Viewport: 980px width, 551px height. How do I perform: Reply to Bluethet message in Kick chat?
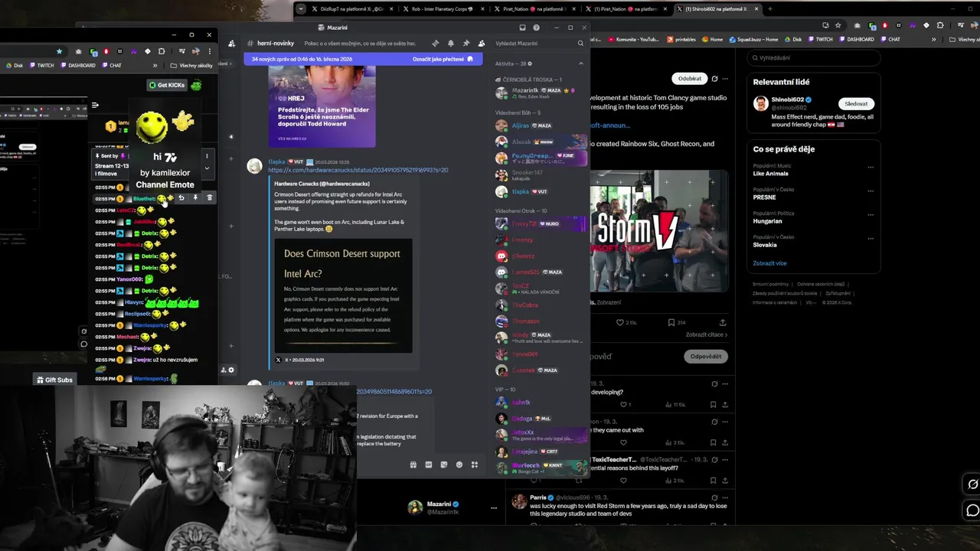(181, 198)
